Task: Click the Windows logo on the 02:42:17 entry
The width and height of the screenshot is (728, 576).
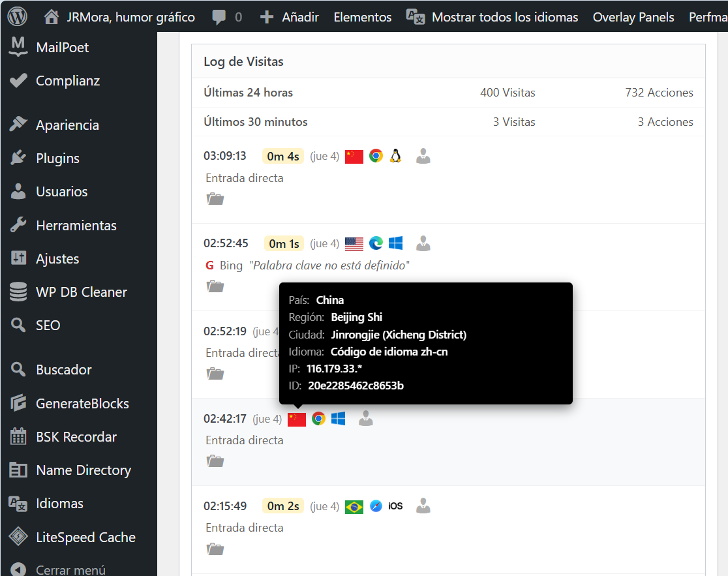Action: 338,418
